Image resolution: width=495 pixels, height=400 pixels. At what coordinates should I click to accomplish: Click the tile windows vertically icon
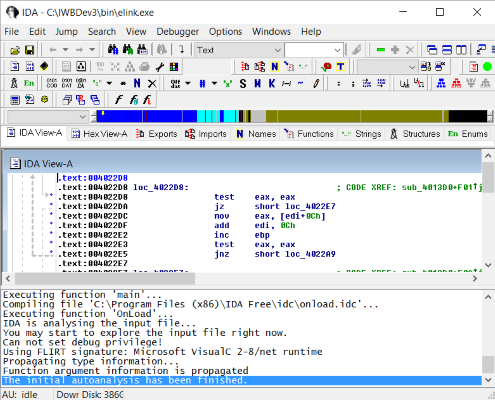click(461, 50)
